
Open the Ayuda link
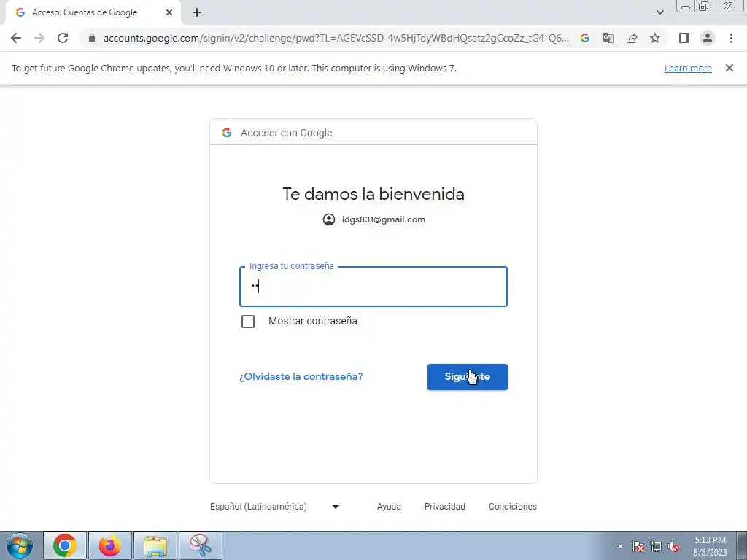pos(389,507)
